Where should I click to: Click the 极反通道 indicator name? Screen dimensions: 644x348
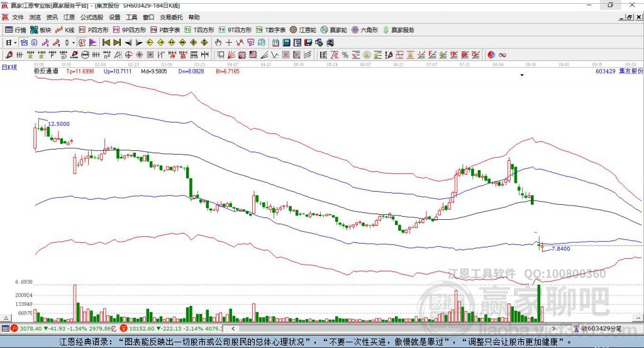46,72
